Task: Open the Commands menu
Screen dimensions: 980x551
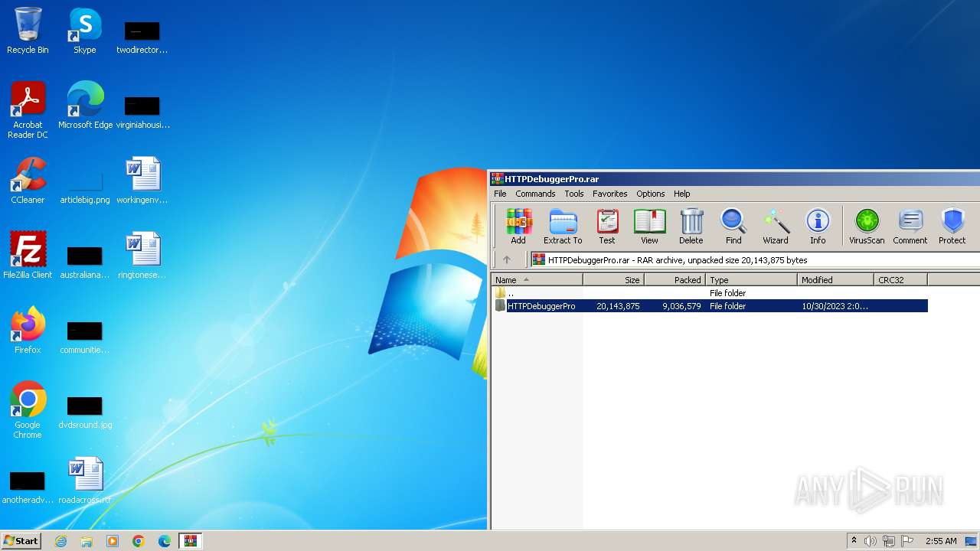Action: pyautogui.click(x=535, y=194)
